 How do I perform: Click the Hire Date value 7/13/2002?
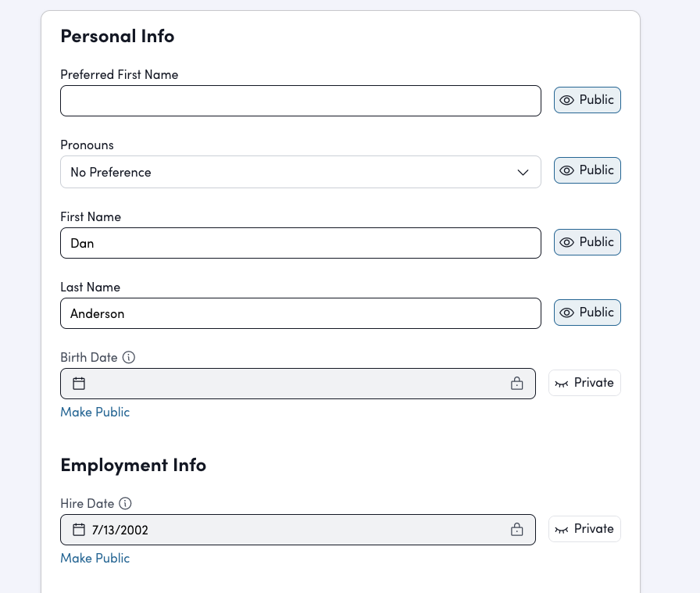tap(120, 530)
